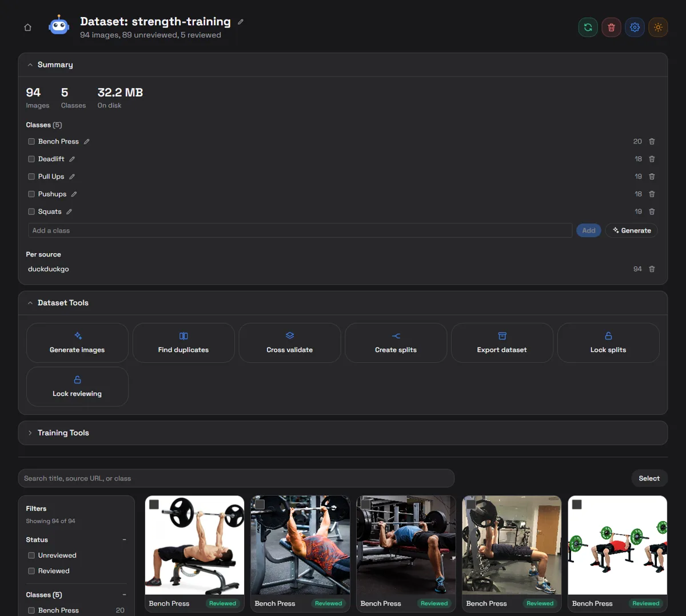Expand the Training Tools section
The image size is (686, 616).
click(30, 433)
